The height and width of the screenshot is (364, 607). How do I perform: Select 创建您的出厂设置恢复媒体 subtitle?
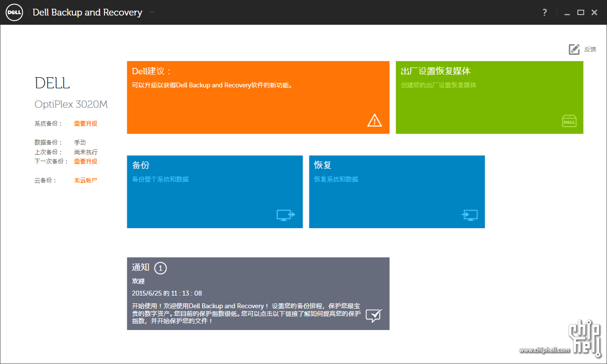[x=438, y=85]
